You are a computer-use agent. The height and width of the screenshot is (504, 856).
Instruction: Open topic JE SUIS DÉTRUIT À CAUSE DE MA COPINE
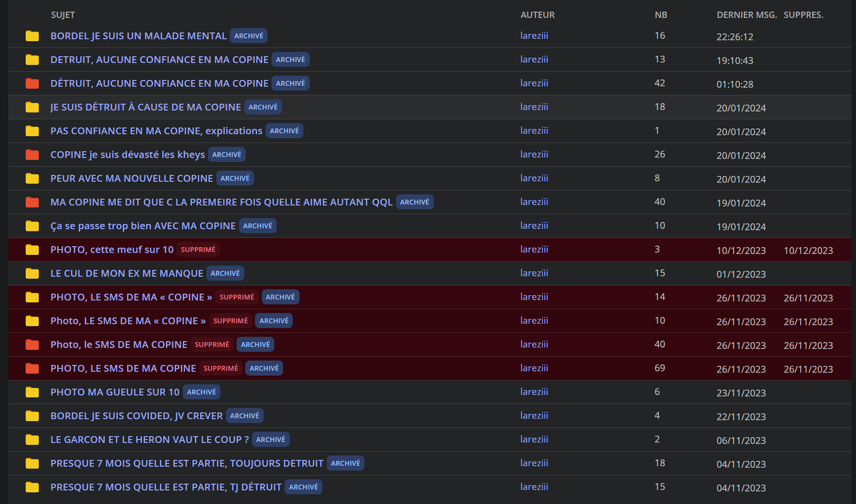145,107
